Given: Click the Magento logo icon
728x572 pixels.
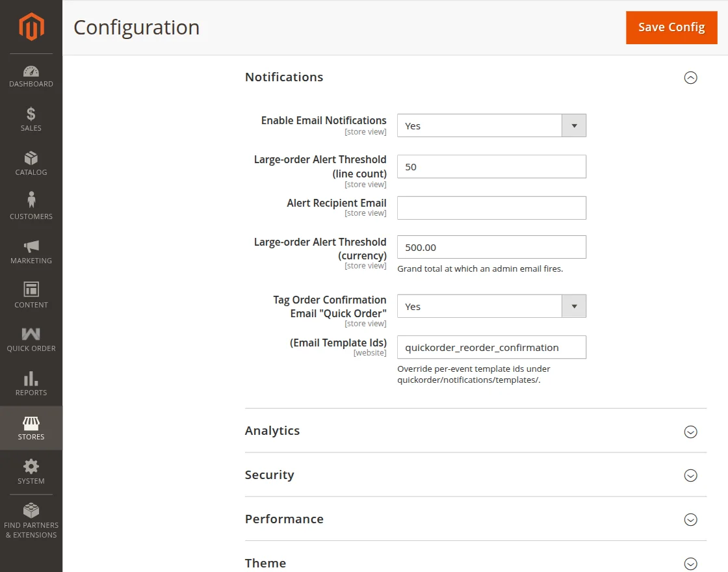Looking at the screenshot, I should [31, 27].
